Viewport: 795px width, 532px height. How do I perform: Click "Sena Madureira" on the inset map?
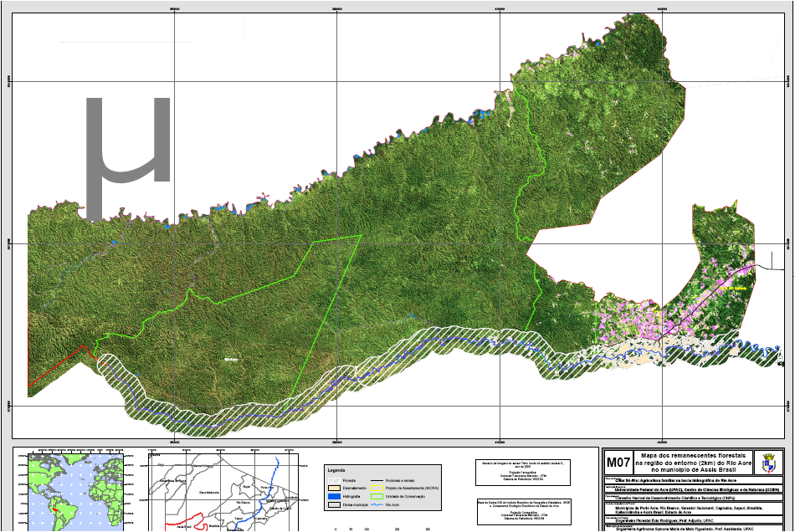(209, 492)
